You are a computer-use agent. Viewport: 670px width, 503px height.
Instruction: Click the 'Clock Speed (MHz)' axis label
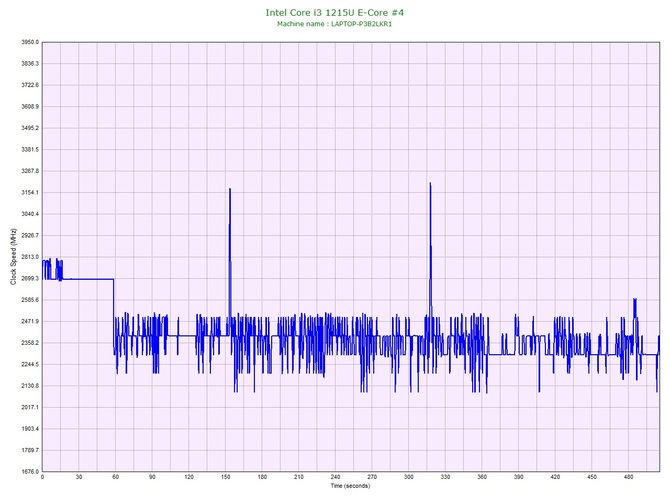(14, 257)
